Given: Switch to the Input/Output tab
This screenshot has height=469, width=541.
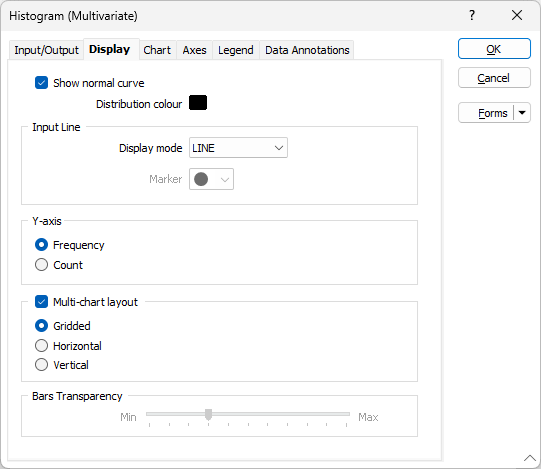Looking at the screenshot, I should [47, 50].
